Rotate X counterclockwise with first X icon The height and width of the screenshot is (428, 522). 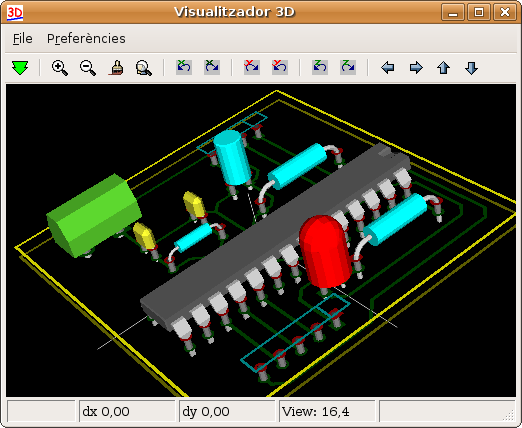tap(184, 67)
